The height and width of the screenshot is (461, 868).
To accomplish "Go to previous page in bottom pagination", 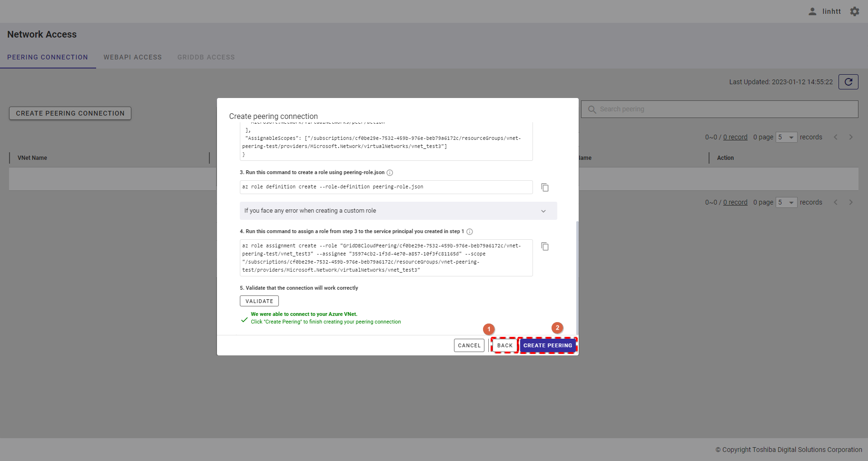I will [836, 202].
